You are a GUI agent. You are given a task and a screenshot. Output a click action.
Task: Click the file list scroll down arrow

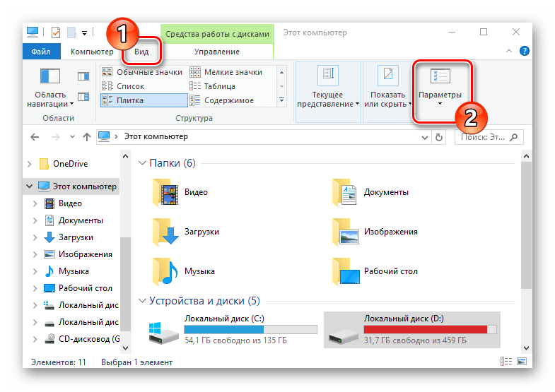tap(526, 348)
